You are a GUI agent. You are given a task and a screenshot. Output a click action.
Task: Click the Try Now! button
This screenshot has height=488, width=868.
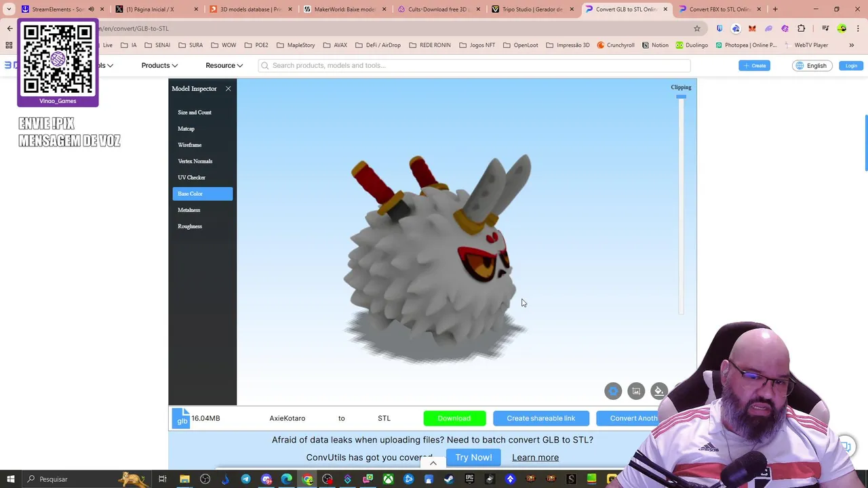tap(473, 457)
